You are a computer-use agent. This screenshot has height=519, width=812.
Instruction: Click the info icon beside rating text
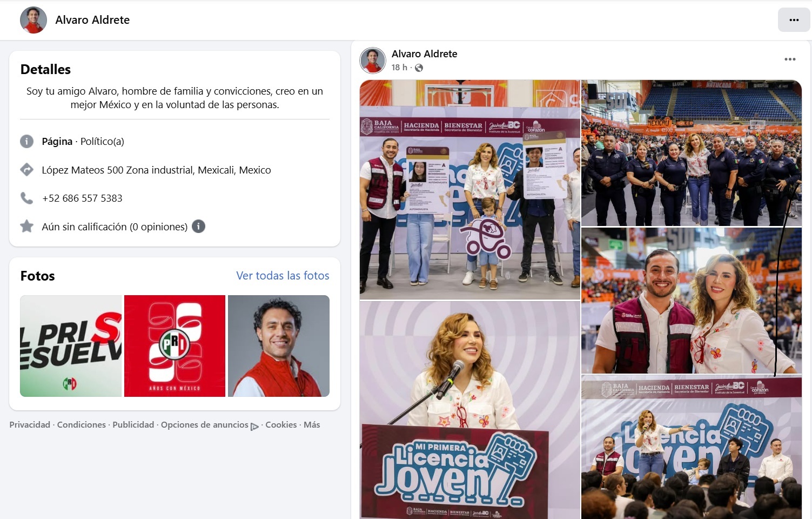tap(198, 227)
